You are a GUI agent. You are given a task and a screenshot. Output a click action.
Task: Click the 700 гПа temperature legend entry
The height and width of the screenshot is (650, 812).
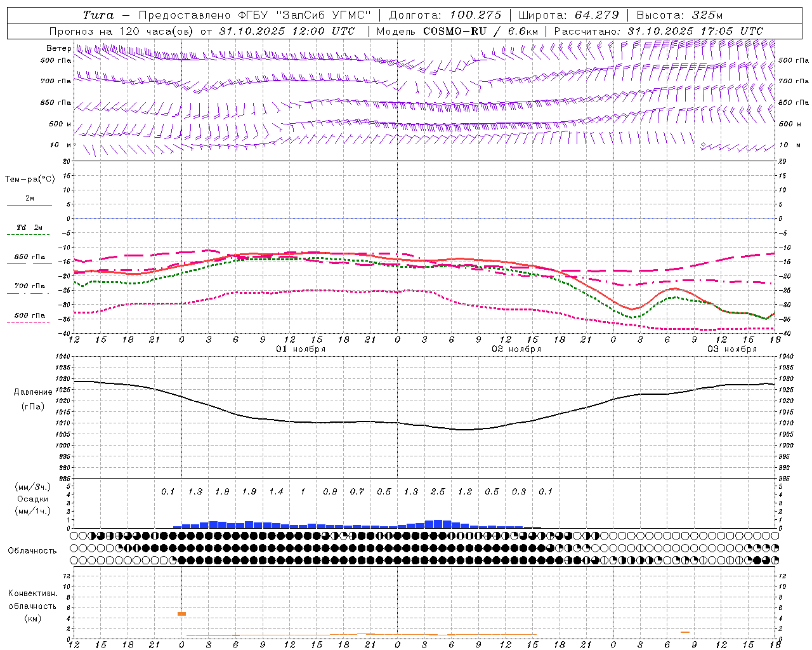pyautogui.click(x=30, y=286)
